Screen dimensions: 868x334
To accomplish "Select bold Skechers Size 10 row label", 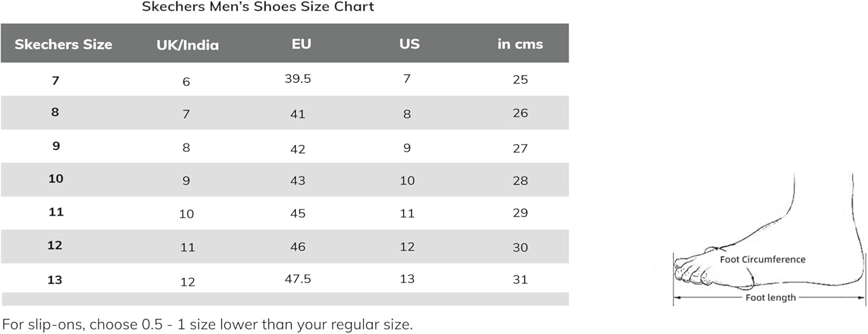I will tap(56, 179).
